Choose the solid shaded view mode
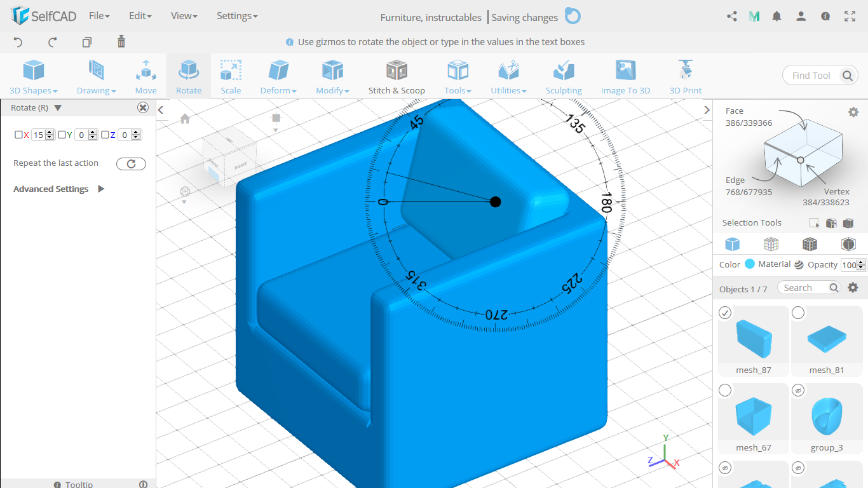Screen dimensions: 868x488 tap(733, 244)
